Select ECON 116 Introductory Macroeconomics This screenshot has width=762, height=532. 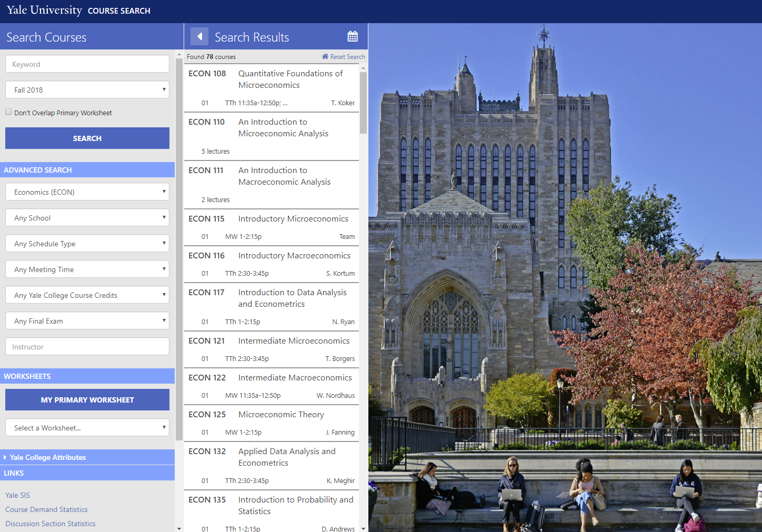pyautogui.click(x=272, y=264)
